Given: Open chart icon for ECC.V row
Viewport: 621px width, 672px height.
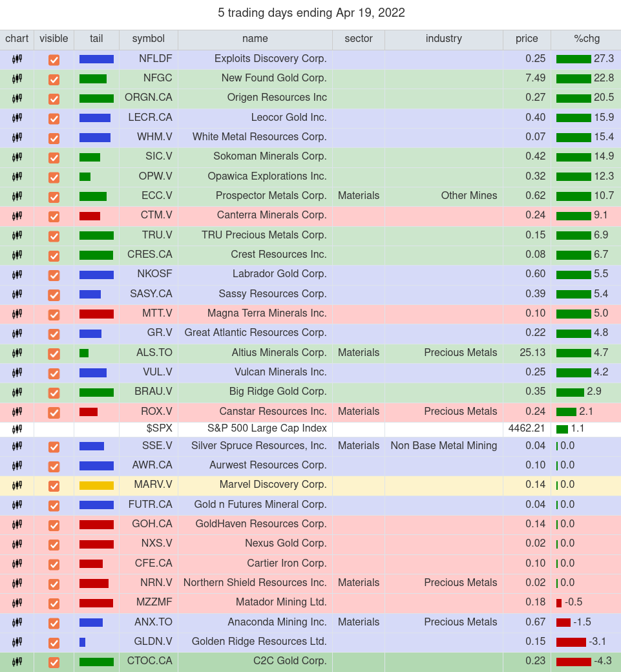Looking at the screenshot, I should (x=17, y=196).
